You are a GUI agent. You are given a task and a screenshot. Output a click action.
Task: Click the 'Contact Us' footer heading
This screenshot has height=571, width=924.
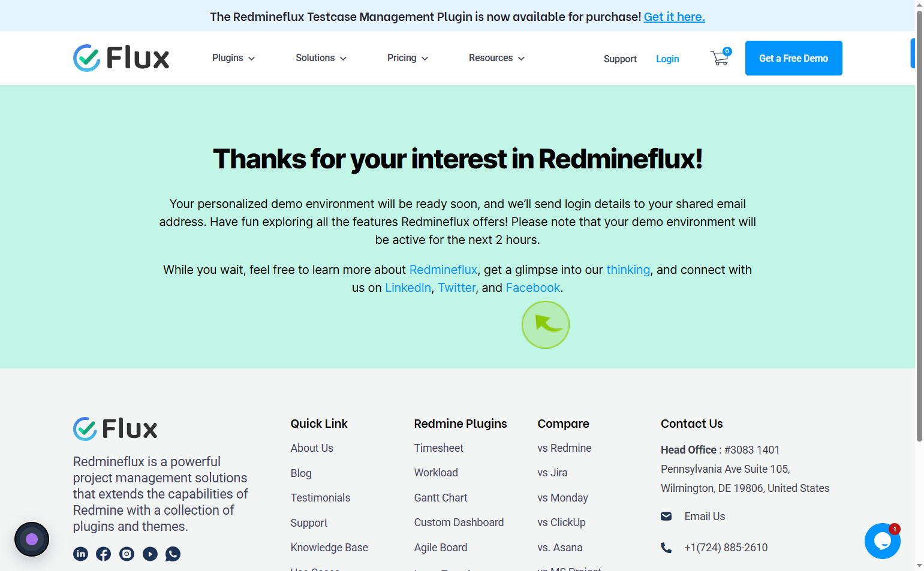click(692, 424)
